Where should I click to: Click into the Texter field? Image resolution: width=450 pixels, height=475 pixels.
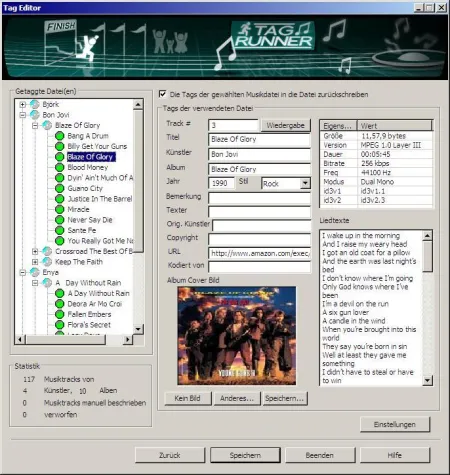tap(259, 211)
